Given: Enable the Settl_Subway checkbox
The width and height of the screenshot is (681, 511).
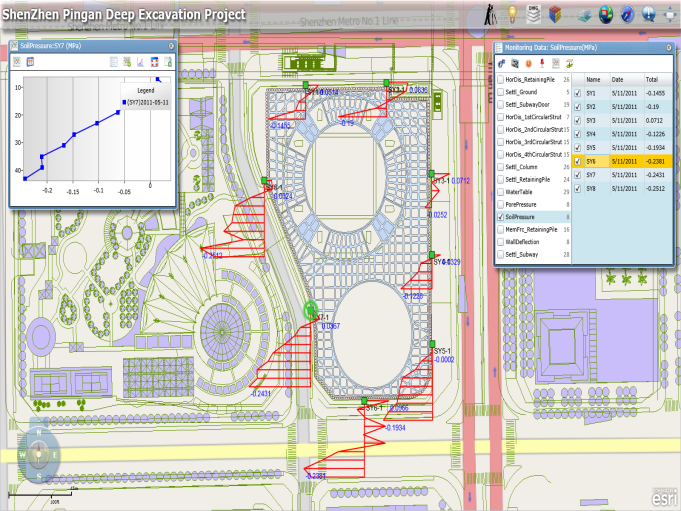Looking at the screenshot, I should coord(501,254).
